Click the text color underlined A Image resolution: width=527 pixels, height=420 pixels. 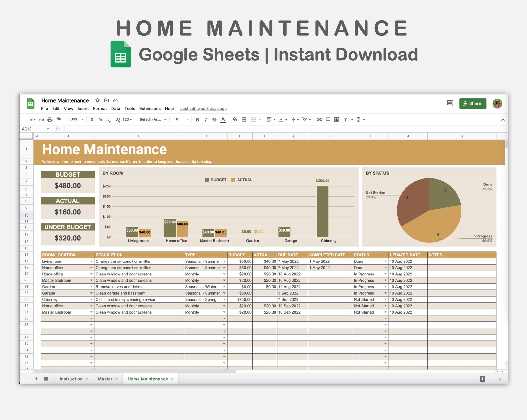[x=223, y=119]
